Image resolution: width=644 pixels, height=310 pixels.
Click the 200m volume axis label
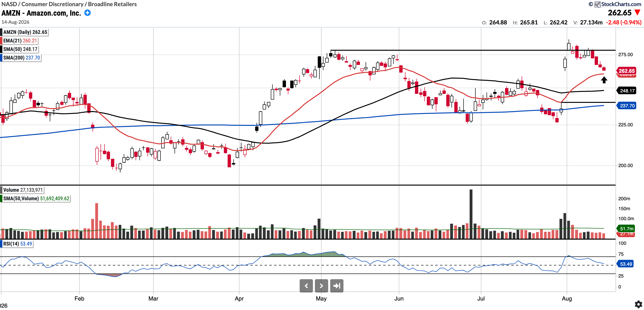coord(624,199)
